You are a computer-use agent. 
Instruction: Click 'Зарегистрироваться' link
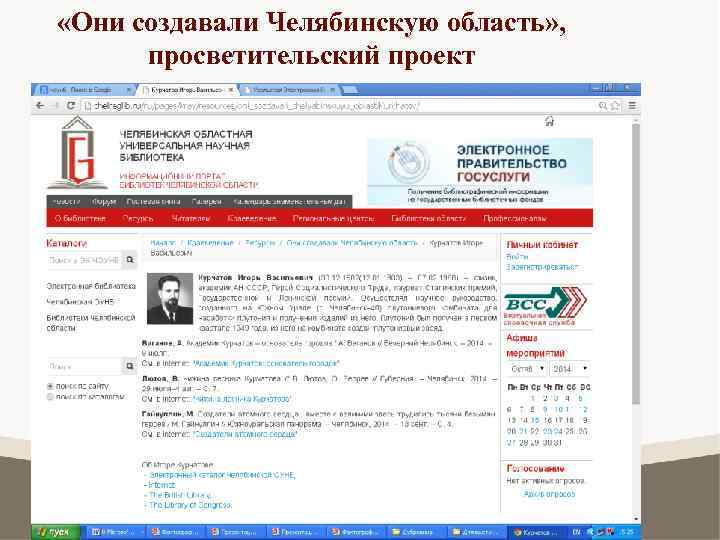(542, 267)
